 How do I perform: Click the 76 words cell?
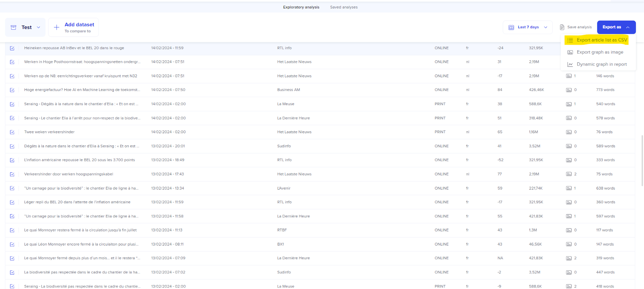click(x=604, y=132)
